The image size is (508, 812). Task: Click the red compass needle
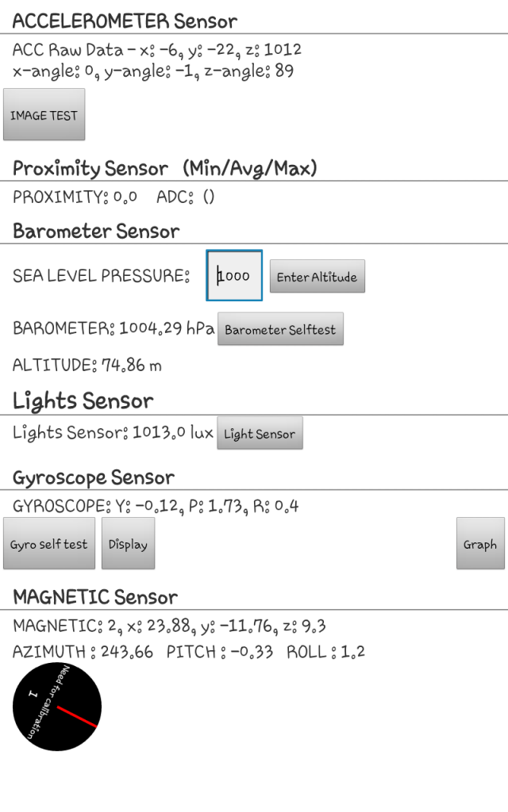(x=77, y=717)
